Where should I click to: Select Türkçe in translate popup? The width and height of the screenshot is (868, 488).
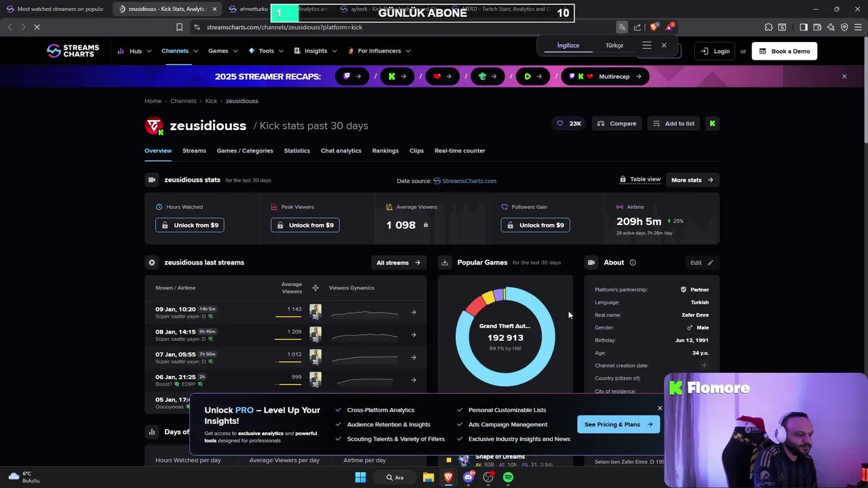[x=614, y=45]
